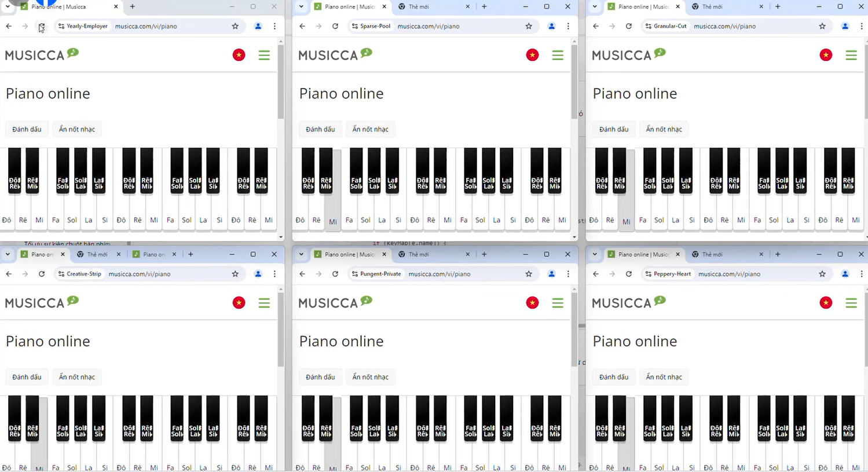Toggle 'Ẩn nốt nhạc' in the Peppery-Heart window
The height and width of the screenshot is (472, 868).
click(664, 377)
